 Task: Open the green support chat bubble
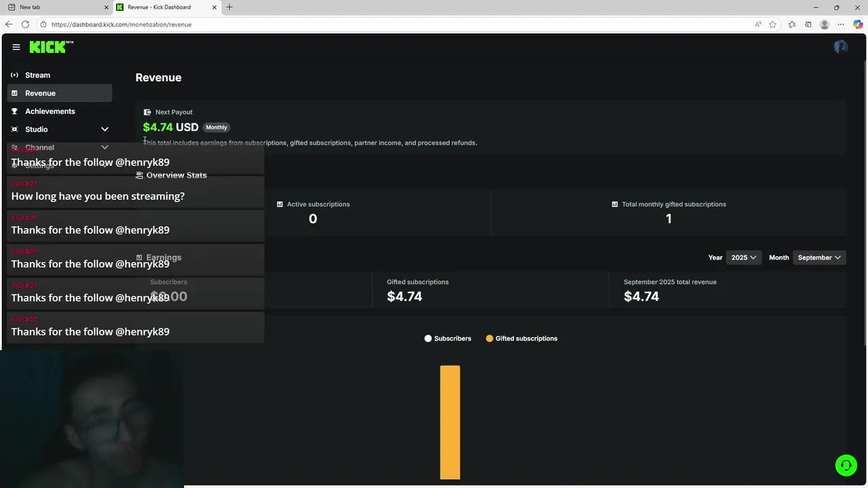[x=846, y=465]
